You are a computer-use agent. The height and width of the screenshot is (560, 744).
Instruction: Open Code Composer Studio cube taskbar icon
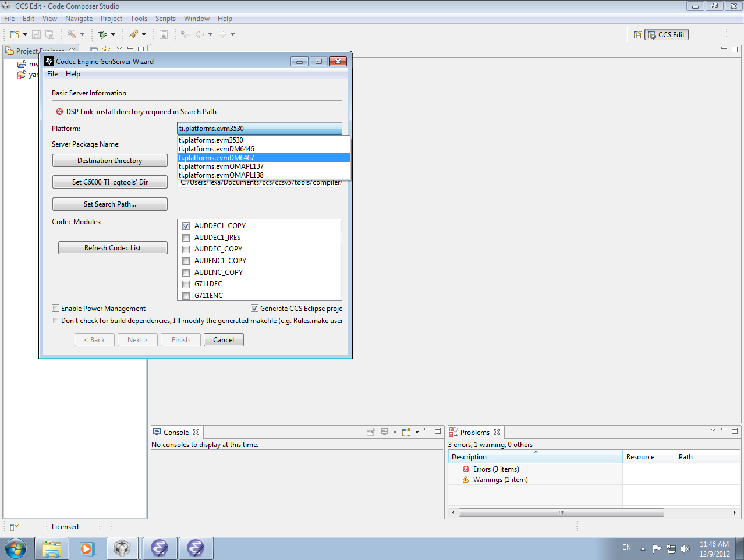122,548
